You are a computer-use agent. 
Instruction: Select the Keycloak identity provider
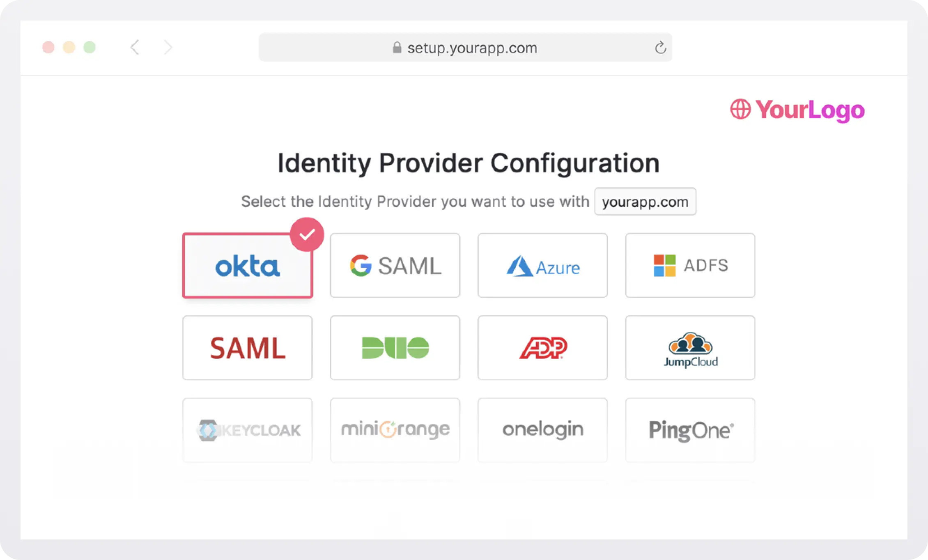pos(247,430)
